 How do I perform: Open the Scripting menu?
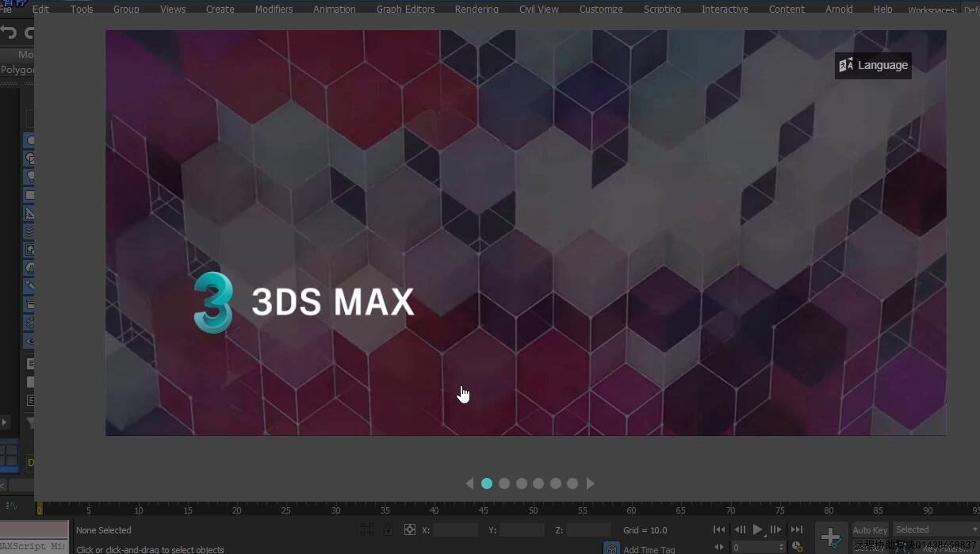point(662,9)
